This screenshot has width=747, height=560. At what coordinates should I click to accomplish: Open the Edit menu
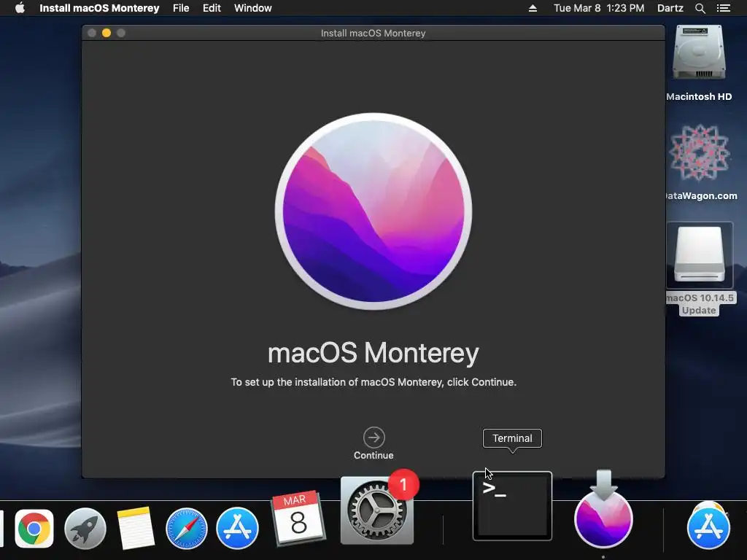click(x=212, y=8)
